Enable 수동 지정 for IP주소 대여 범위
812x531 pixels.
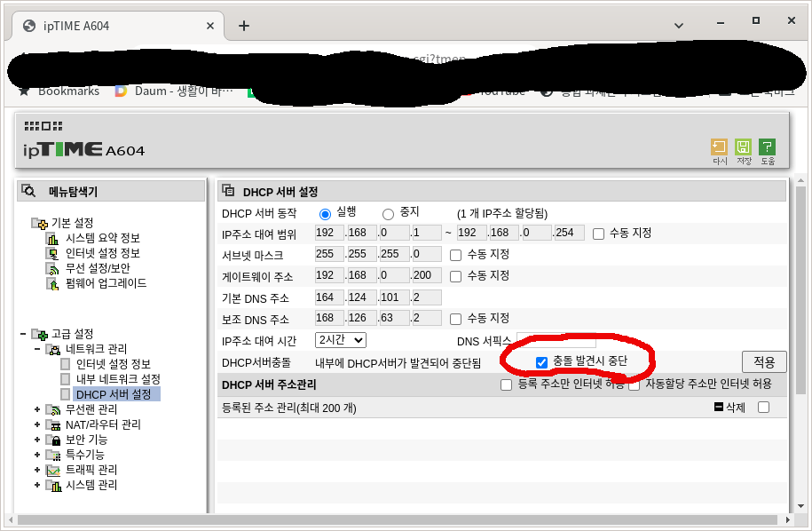pyautogui.click(x=598, y=234)
